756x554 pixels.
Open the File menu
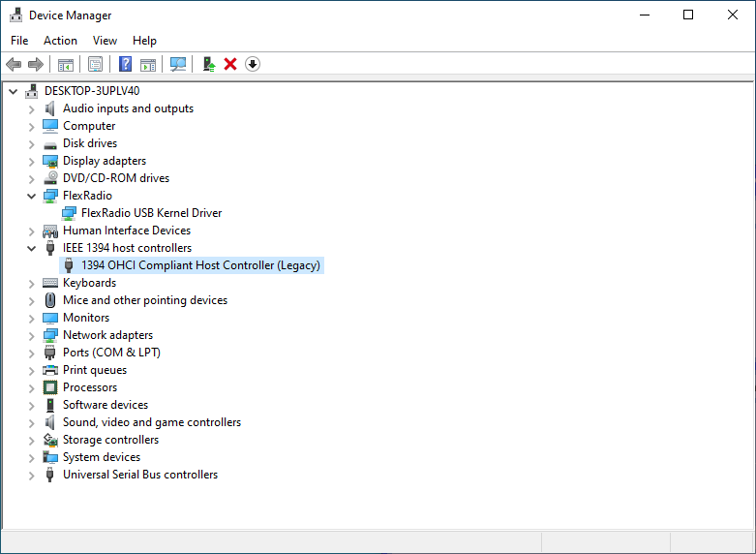coord(19,41)
